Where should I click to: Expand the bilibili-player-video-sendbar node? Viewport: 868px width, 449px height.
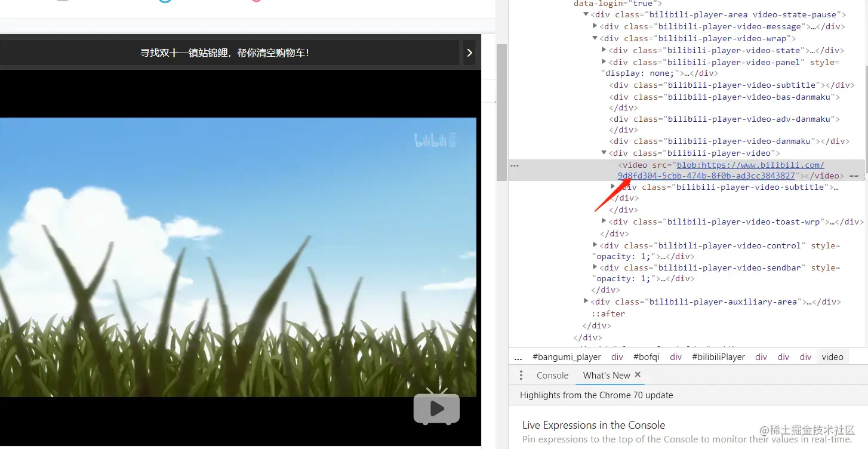(x=595, y=267)
